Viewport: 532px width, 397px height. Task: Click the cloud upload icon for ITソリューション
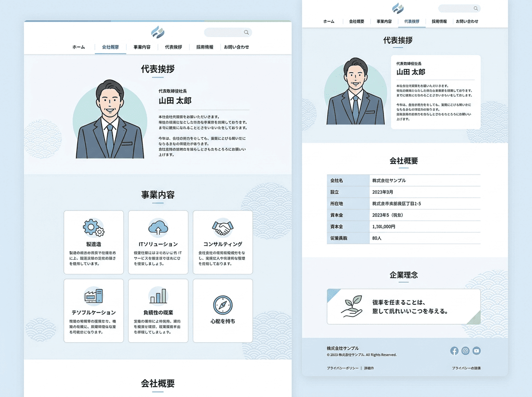coord(158,227)
